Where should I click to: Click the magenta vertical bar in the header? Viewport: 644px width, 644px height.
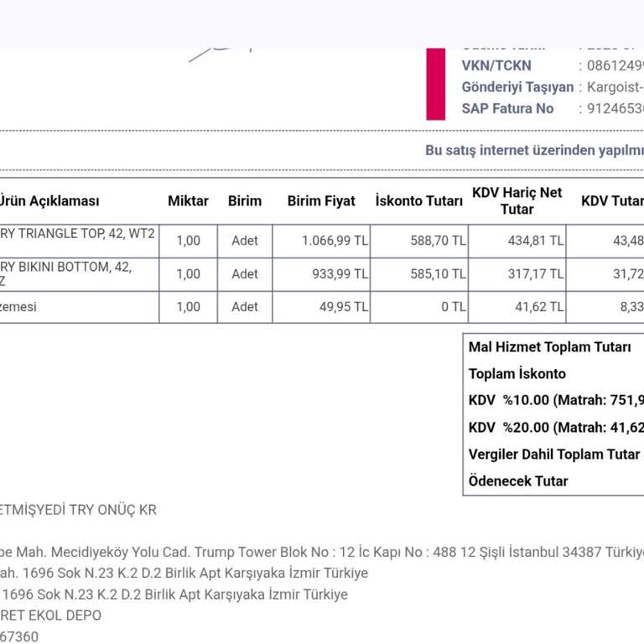(435, 84)
